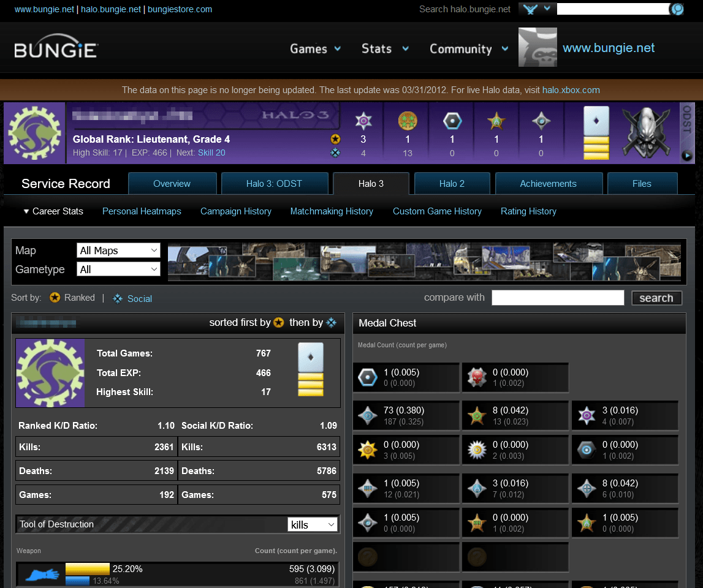This screenshot has height=588, width=703.
Task: Click the magnifier search icon at top
Action: 677,9
